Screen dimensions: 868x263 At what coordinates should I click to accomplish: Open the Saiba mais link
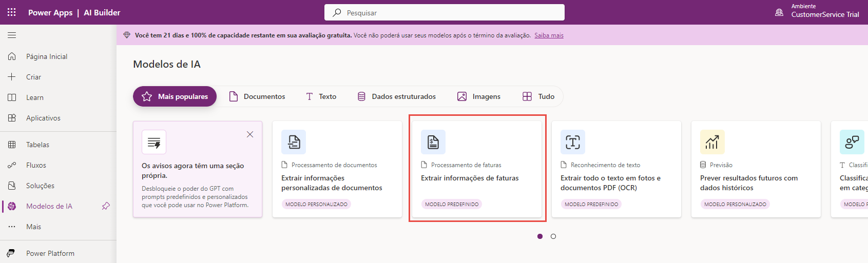click(x=549, y=35)
